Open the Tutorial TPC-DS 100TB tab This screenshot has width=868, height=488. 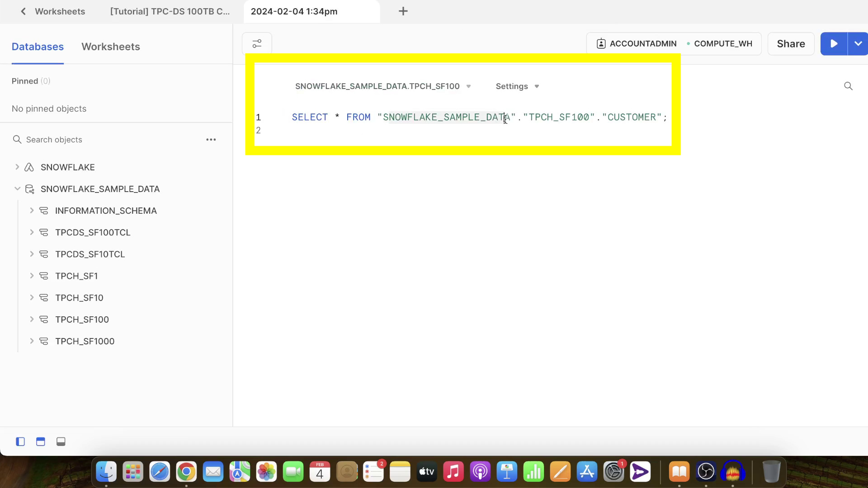[170, 11]
